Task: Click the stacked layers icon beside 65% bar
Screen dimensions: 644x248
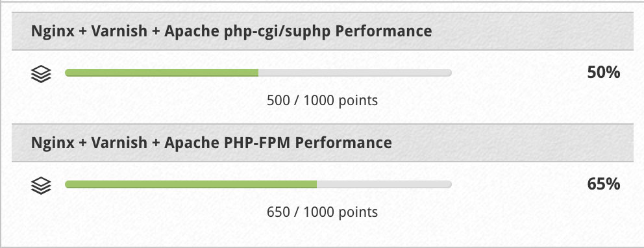Action: click(41, 186)
